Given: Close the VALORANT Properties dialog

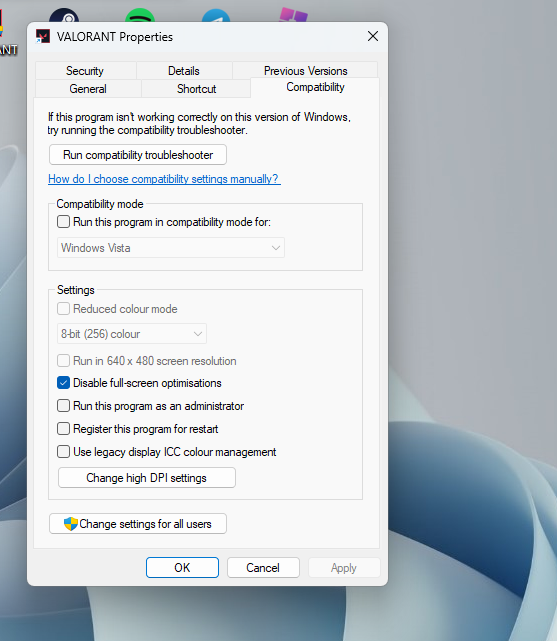Looking at the screenshot, I should (x=373, y=36).
